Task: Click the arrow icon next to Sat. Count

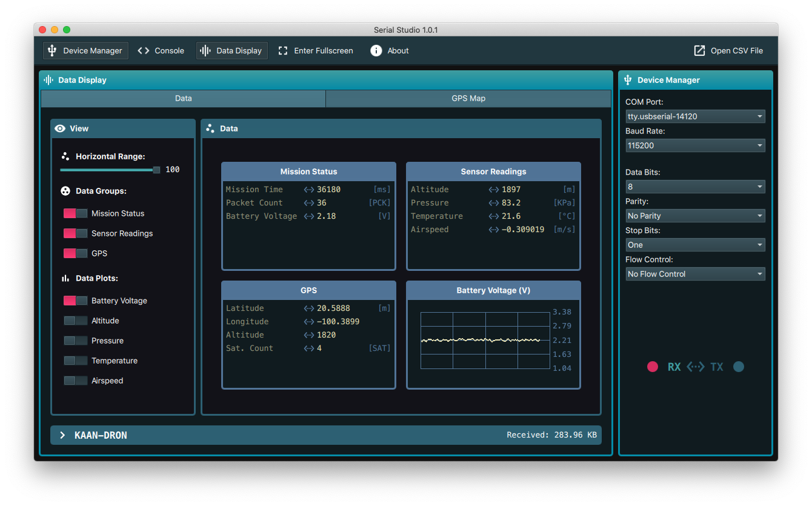Action: (x=309, y=348)
